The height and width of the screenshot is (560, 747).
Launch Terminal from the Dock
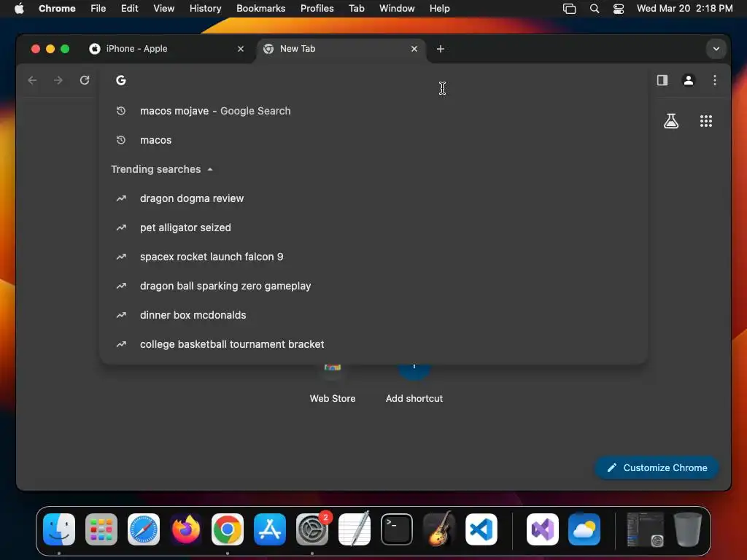tap(396, 529)
